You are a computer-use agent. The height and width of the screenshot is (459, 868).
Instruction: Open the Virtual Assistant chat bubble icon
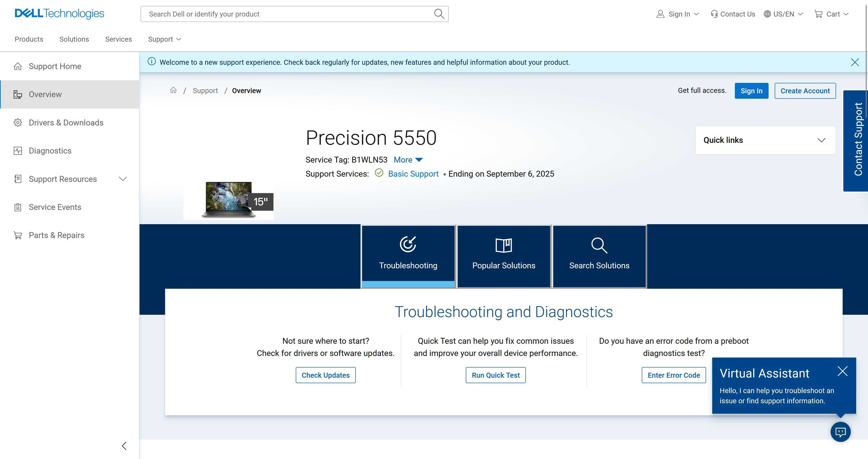840,432
